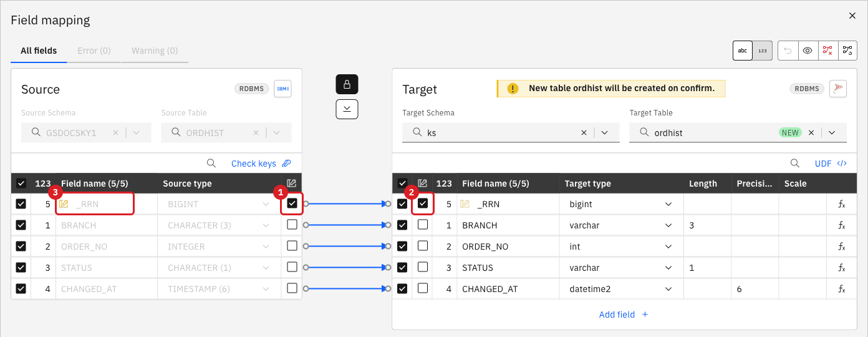Click the key-edit column icon in Target header
The width and height of the screenshot is (868, 337).
(423, 183)
